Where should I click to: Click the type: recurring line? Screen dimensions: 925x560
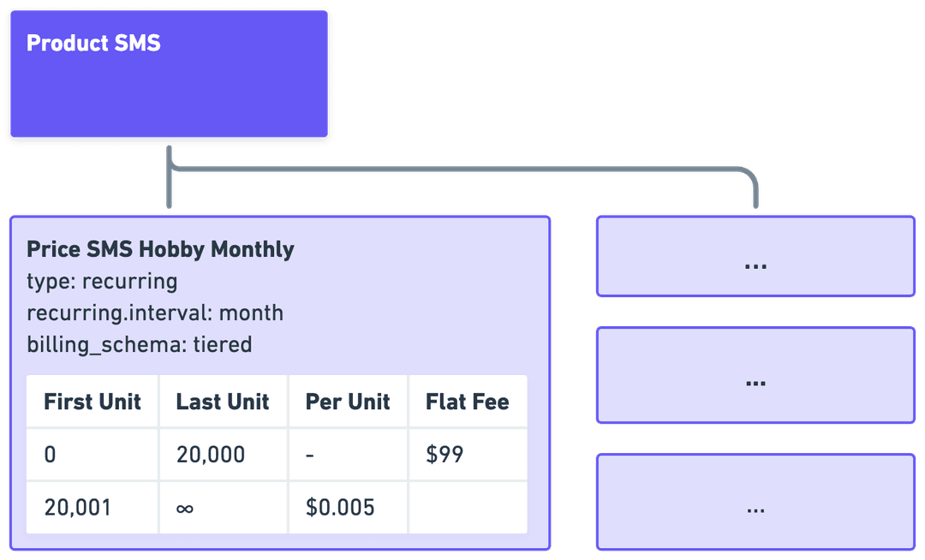102,281
